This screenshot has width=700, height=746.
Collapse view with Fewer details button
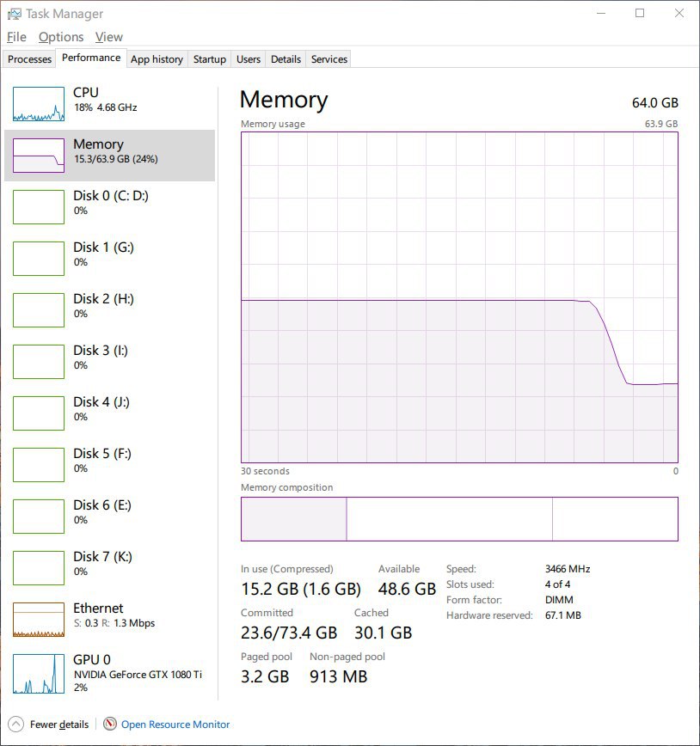[x=59, y=725]
